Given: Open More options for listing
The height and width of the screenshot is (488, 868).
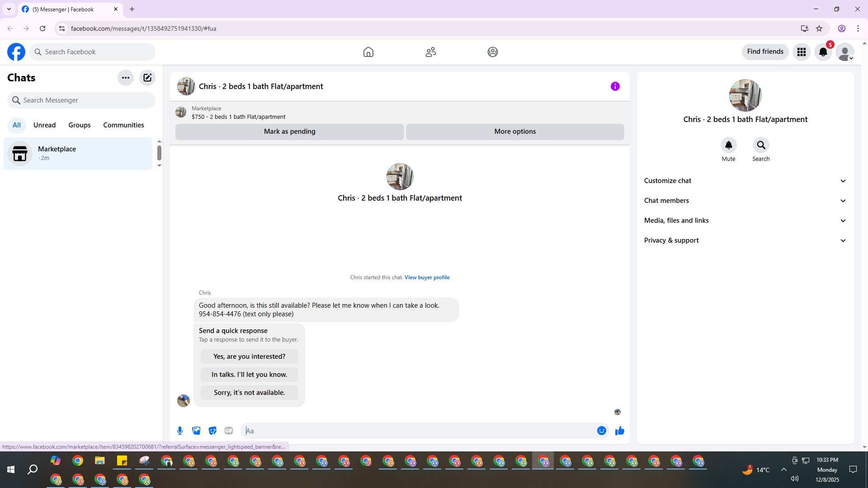Looking at the screenshot, I should (515, 131).
